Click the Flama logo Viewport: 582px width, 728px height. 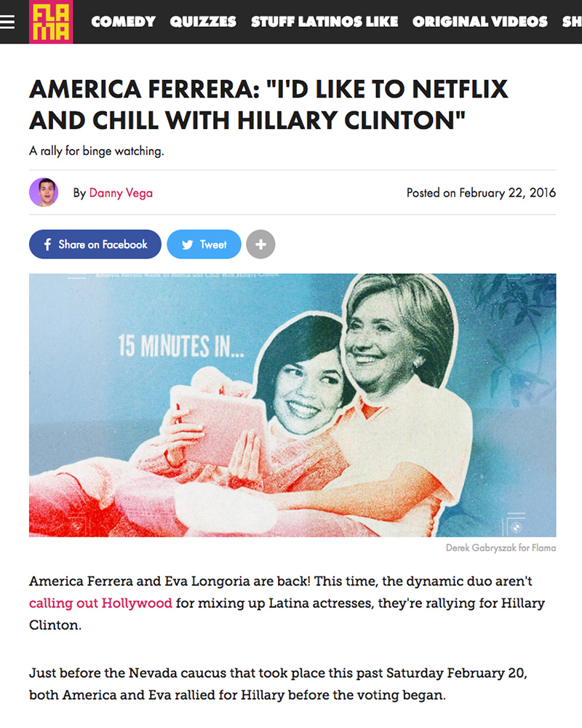[x=51, y=22]
